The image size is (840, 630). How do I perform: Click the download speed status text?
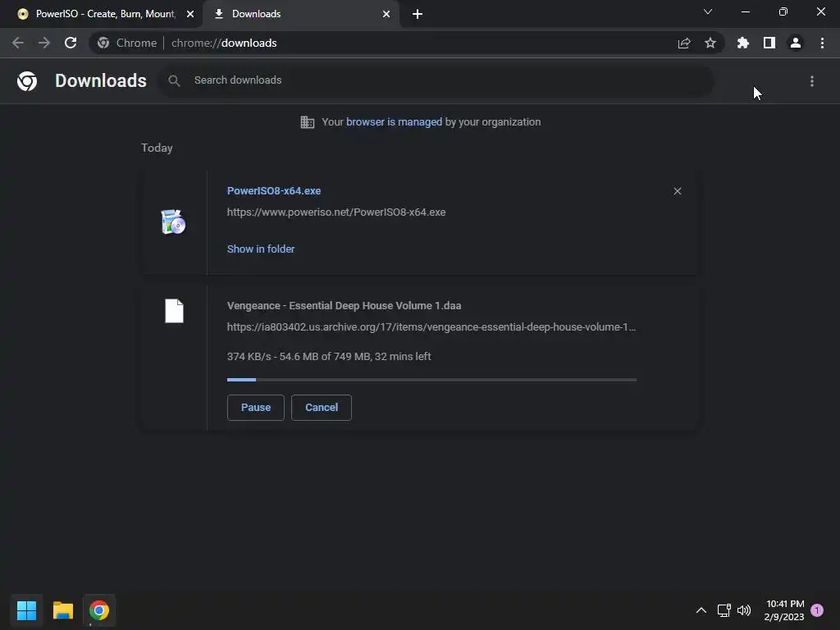pyautogui.click(x=329, y=356)
